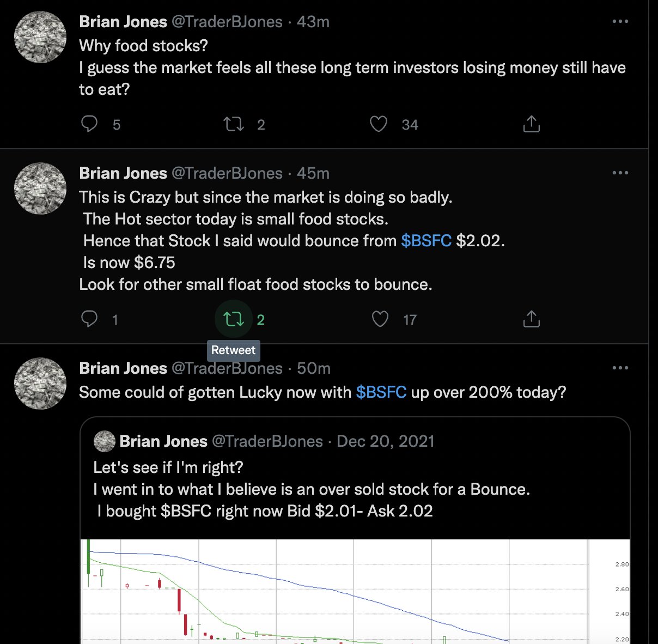Open $BSFC cashtag in the 50m tweet
This screenshot has height=644, width=658.
[x=381, y=392]
